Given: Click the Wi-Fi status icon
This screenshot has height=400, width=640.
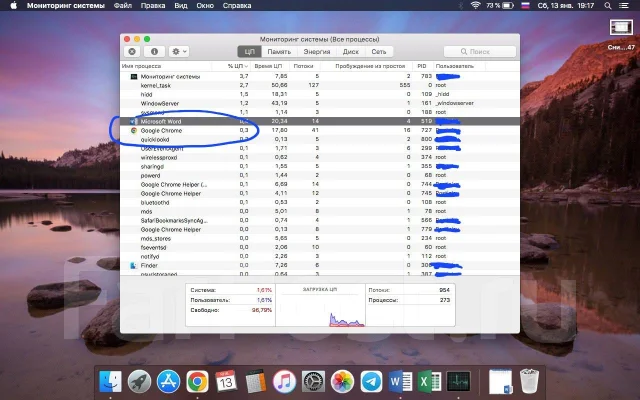Looking at the screenshot, I should 475,6.
